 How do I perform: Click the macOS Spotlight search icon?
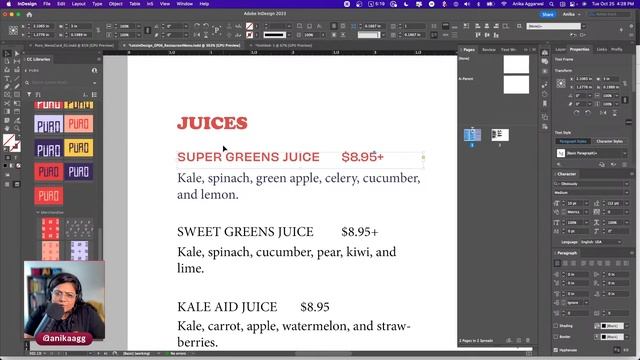551,4
